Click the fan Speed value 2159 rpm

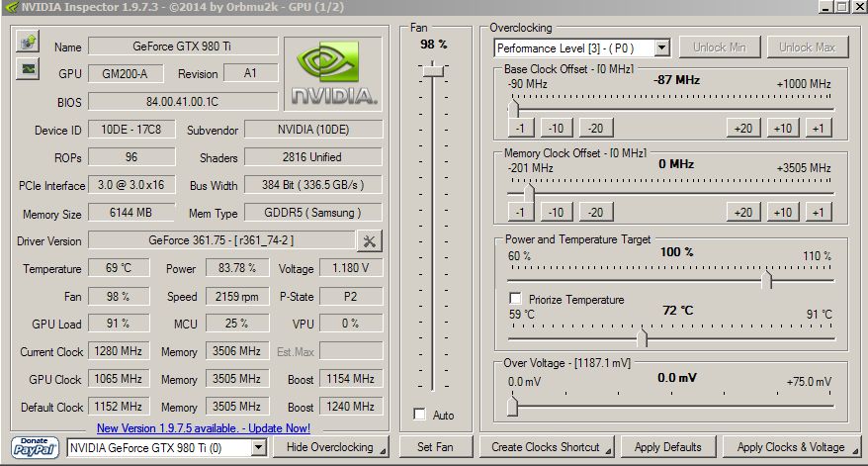[237, 297]
